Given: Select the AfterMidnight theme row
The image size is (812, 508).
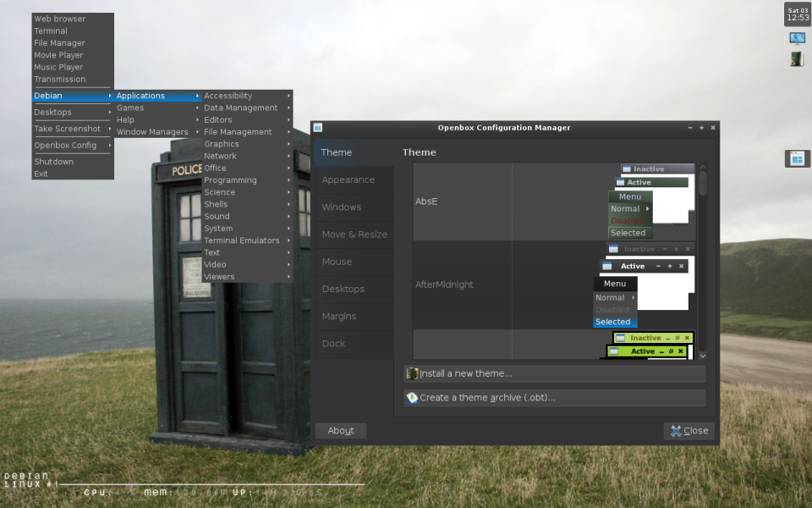Looking at the screenshot, I should click(554, 284).
